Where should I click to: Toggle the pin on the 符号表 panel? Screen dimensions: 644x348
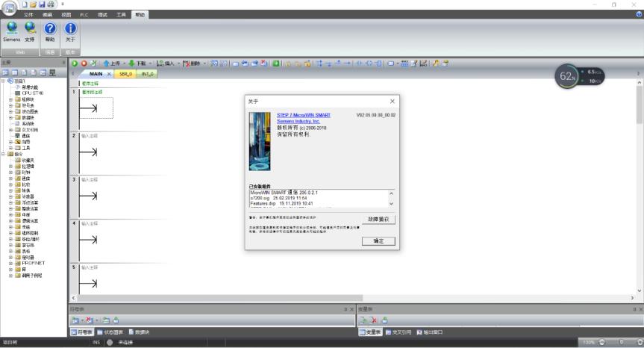[x=346, y=309]
